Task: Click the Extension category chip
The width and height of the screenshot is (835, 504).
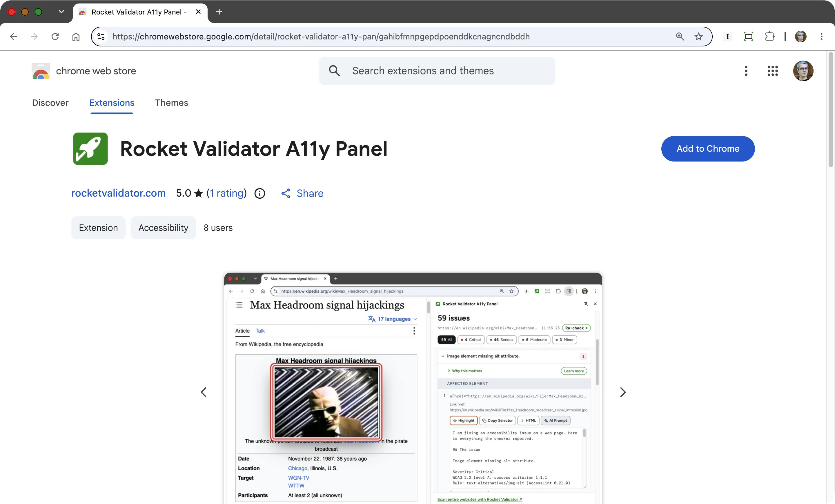Action: [98, 227]
